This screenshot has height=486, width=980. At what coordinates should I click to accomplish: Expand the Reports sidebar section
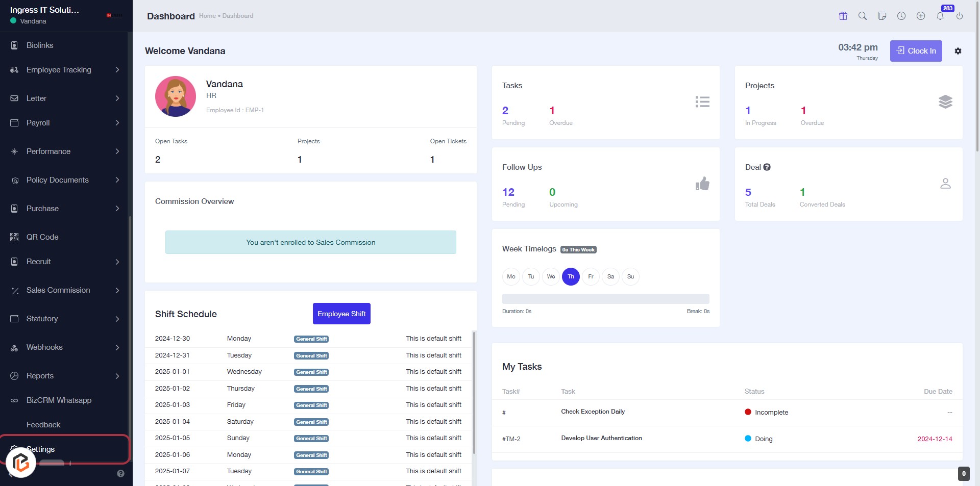[65, 376]
